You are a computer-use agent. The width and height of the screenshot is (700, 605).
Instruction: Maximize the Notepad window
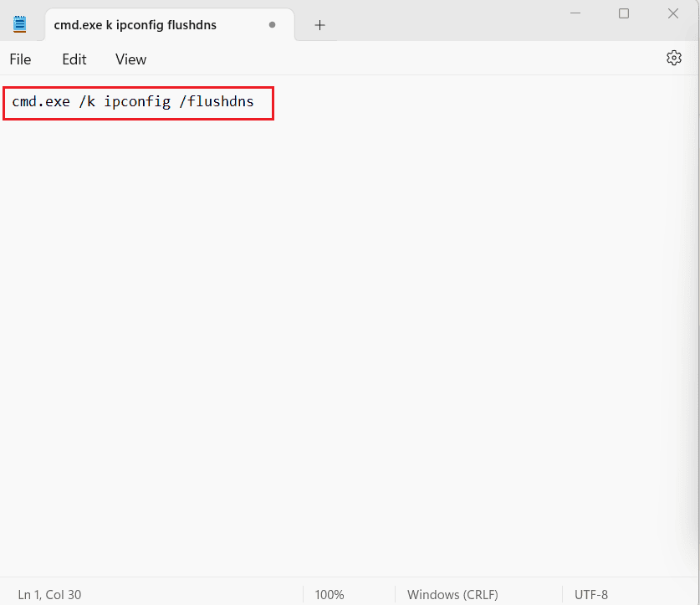623,14
